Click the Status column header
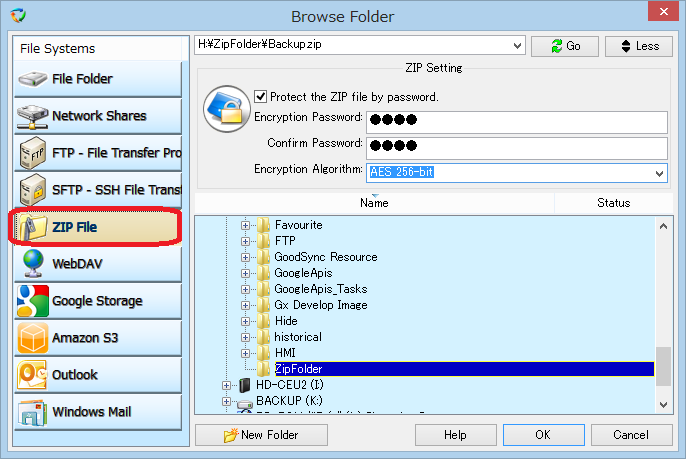The width and height of the screenshot is (686, 459). coord(614,203)
